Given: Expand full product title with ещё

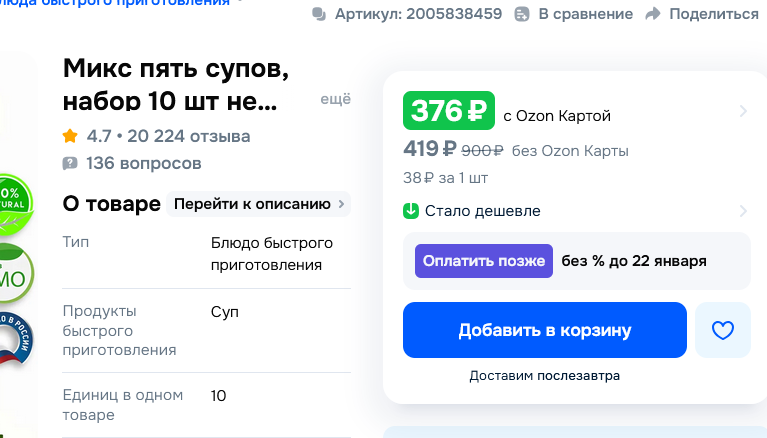Looking at the screenshot, I should pyautogui.click(x=335, y=99).
